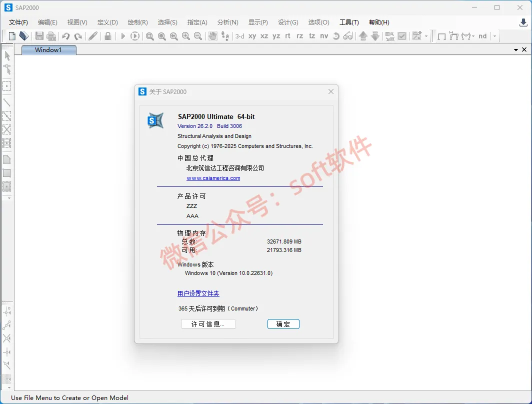Click the shrink object toggle icon

click(390, 36)
